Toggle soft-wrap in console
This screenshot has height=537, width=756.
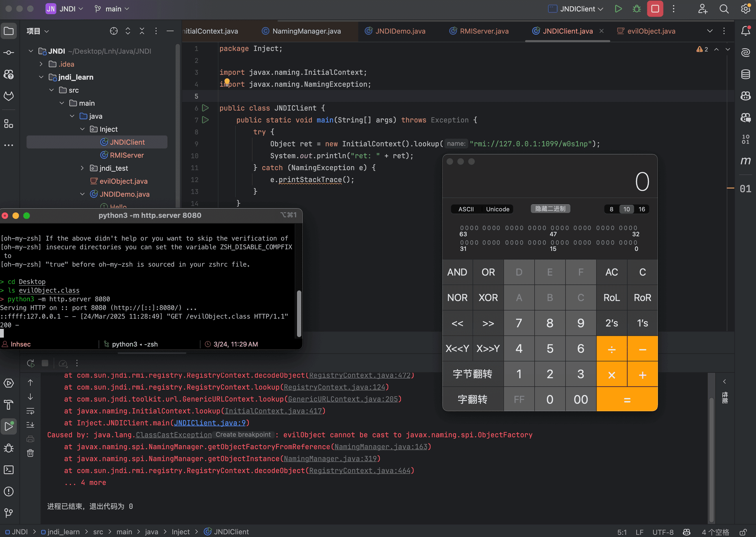coord(30,411)
